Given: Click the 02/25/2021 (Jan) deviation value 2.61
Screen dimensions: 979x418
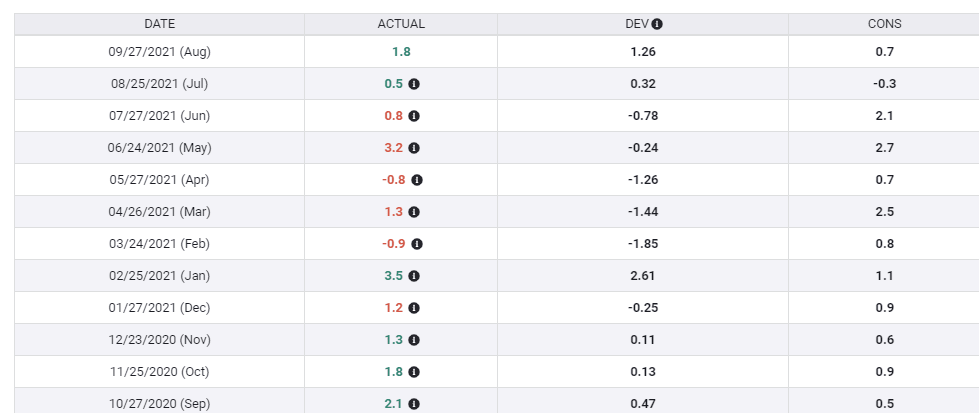Looking at the screenshot, I should [643, 276].
